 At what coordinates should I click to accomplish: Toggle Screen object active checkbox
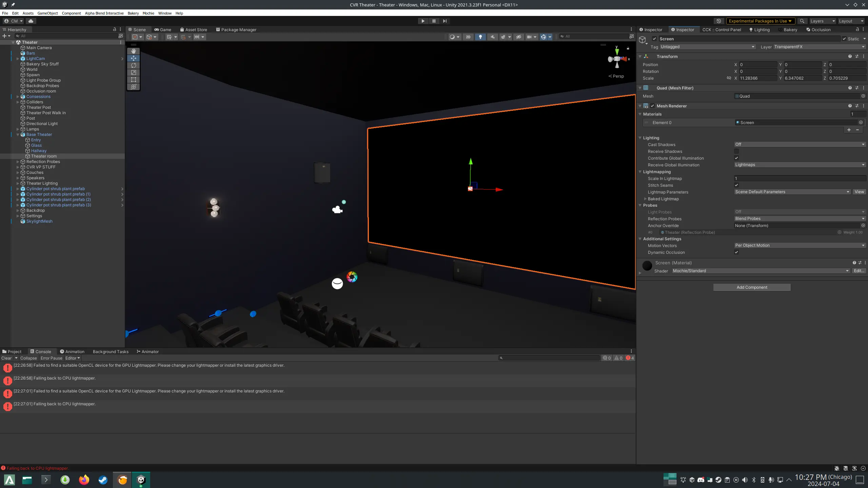(654, 39)
